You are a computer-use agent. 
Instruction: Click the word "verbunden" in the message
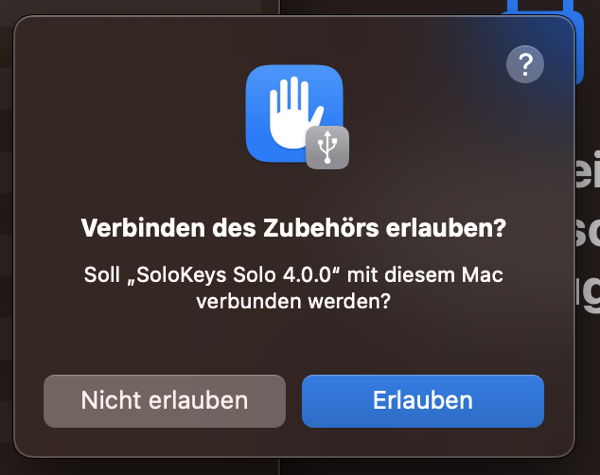point(249,301)
